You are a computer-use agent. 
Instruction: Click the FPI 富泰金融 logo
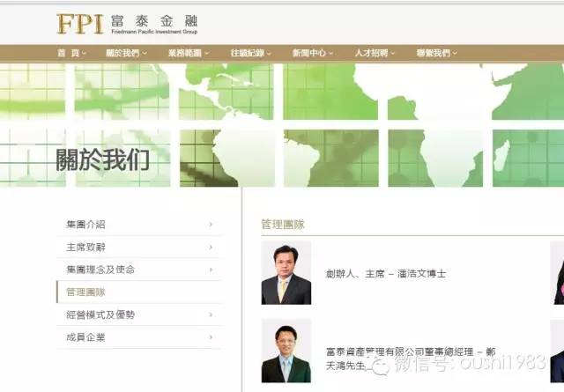click(x=127, y=24)
